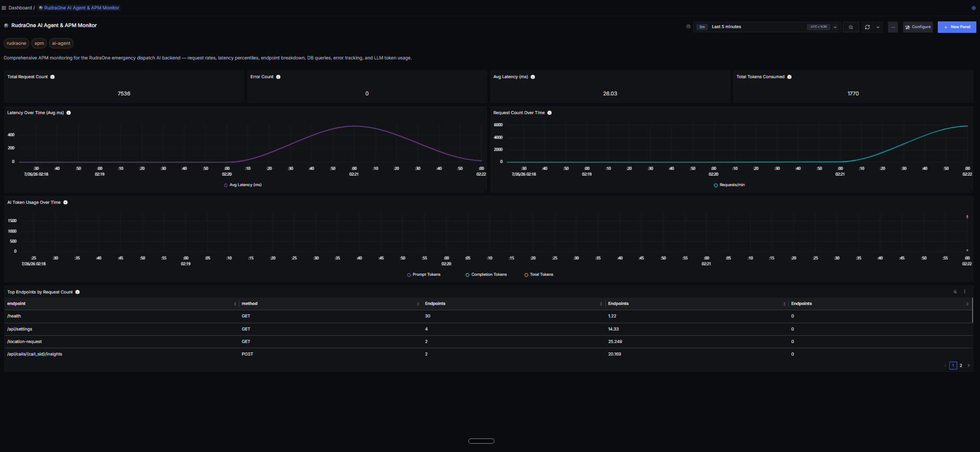Click the refresh dashboard icon
Screen dimensions: 980x452
[x=867, y=27]
